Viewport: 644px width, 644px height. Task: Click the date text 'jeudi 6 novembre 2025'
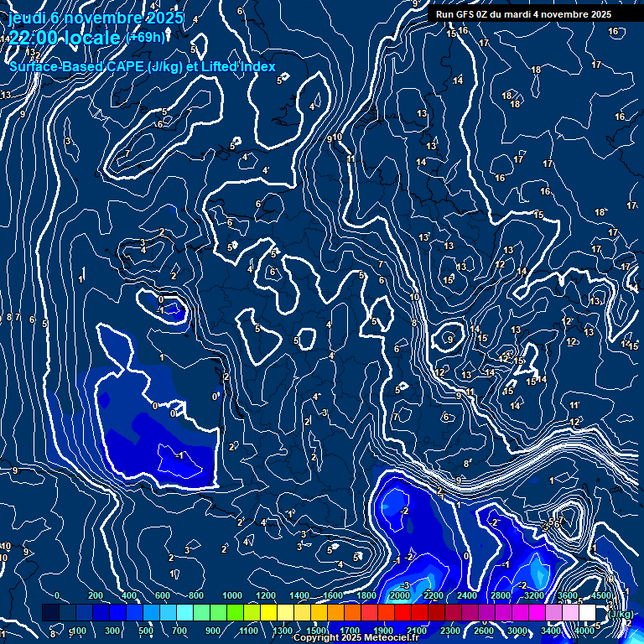(x=96, y=18)
